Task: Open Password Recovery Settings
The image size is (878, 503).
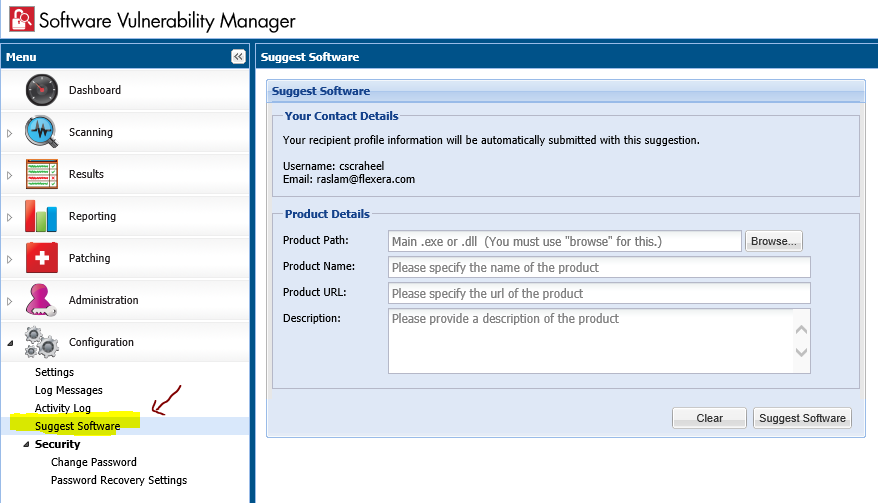Action: click(119, 480)
